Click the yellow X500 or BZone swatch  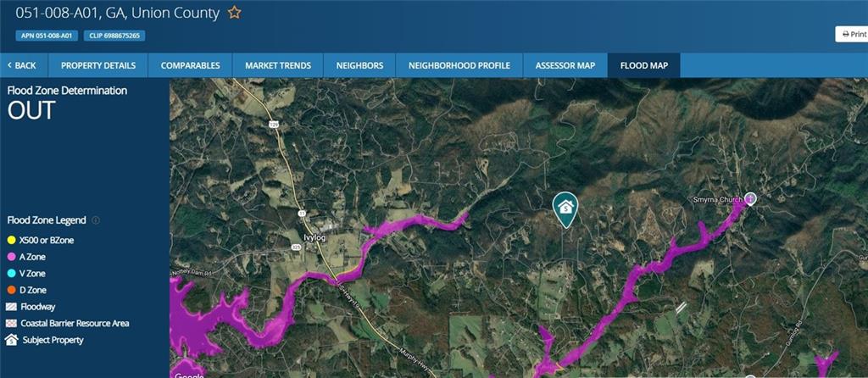coord(11,240)
